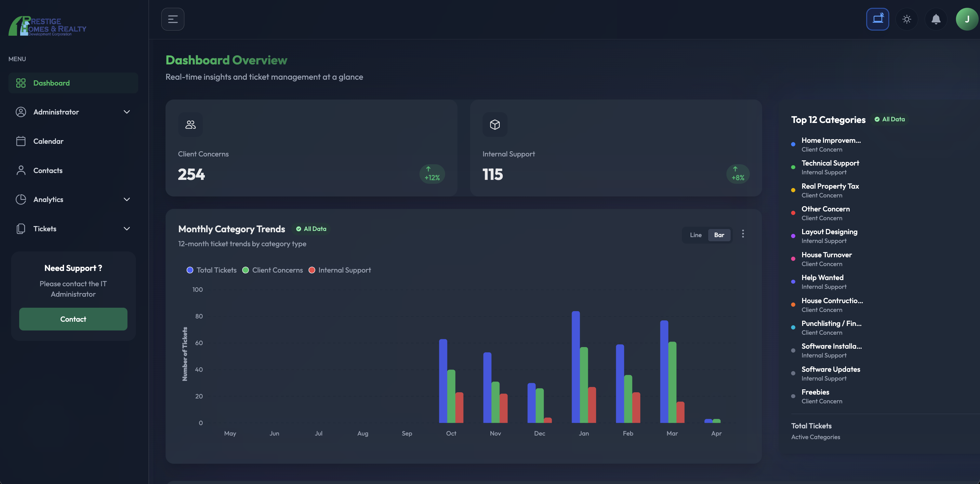Click the Technical Support category color dot
This screenshot has width=980, height=484.
point(793,167)
